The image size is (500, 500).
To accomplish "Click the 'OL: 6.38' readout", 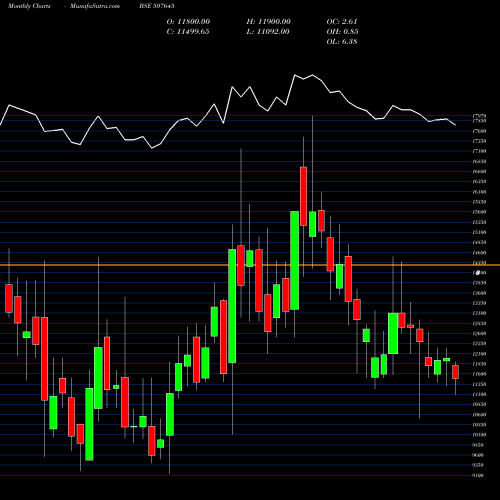I will 342,42.
